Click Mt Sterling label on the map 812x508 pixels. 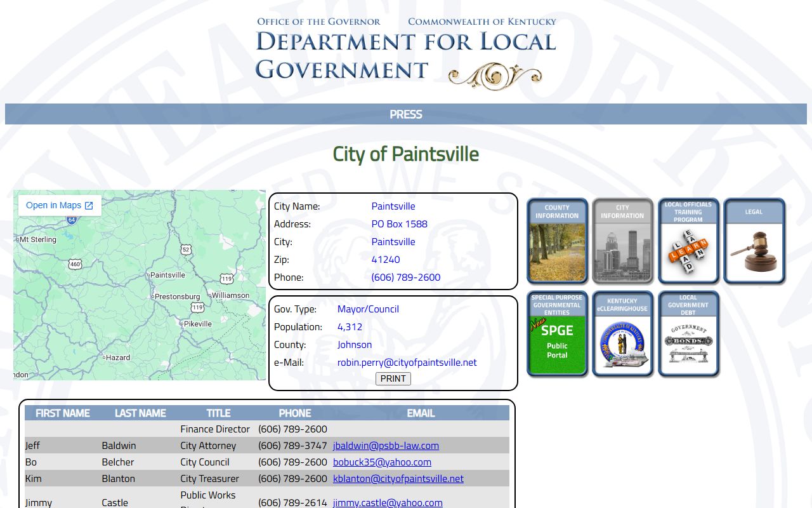click(x=38, y=239)
